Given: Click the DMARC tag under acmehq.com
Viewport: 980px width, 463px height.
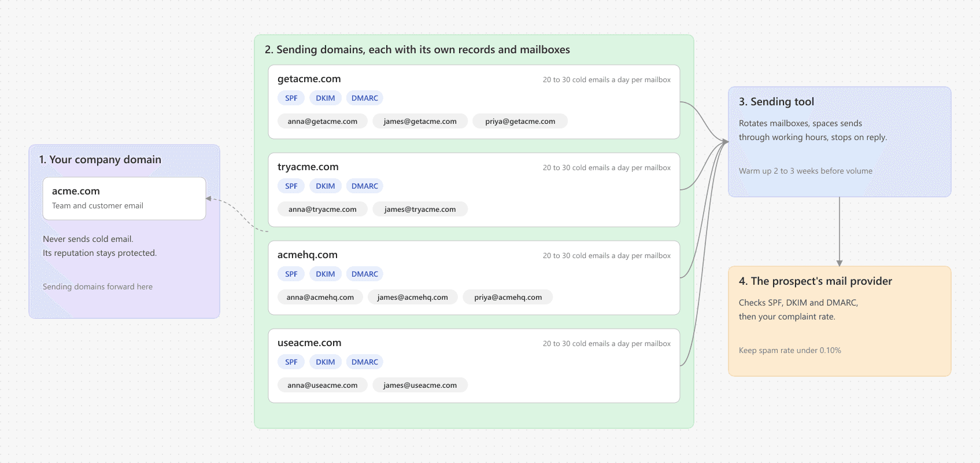Looking at the screenshot, I should click(x=365, y=274).
